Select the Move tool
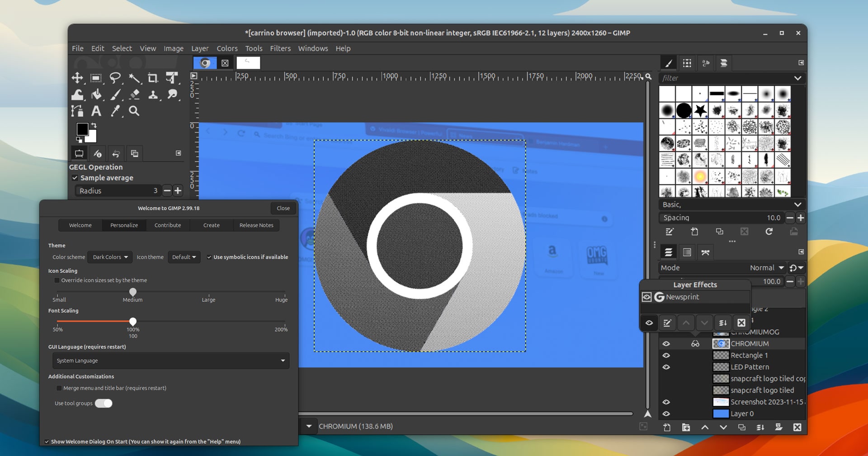868x456 pixels. [77, 78]
